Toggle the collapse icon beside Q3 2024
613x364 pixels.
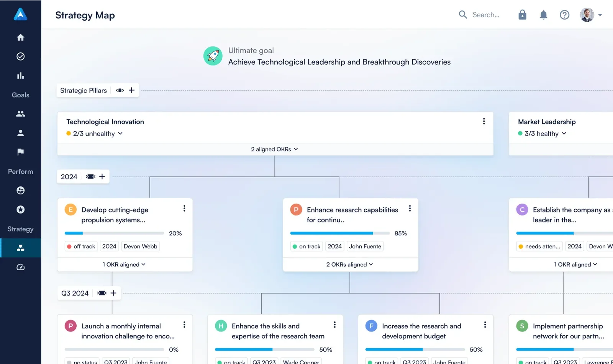[x=102, y=293]
